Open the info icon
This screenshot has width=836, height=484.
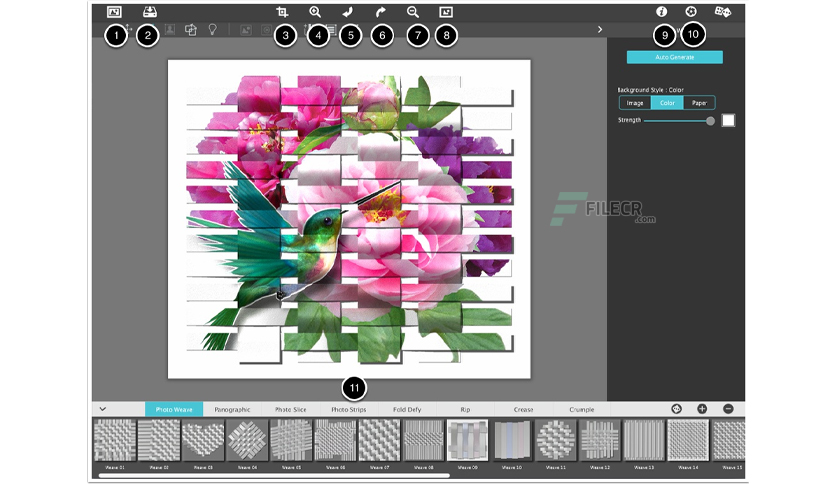coord(662,11)
